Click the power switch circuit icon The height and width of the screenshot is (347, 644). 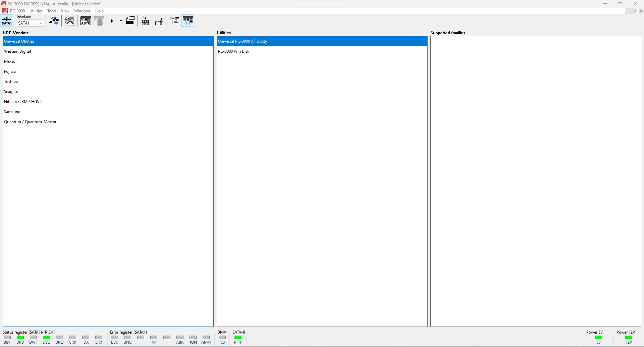click(159, 21)
